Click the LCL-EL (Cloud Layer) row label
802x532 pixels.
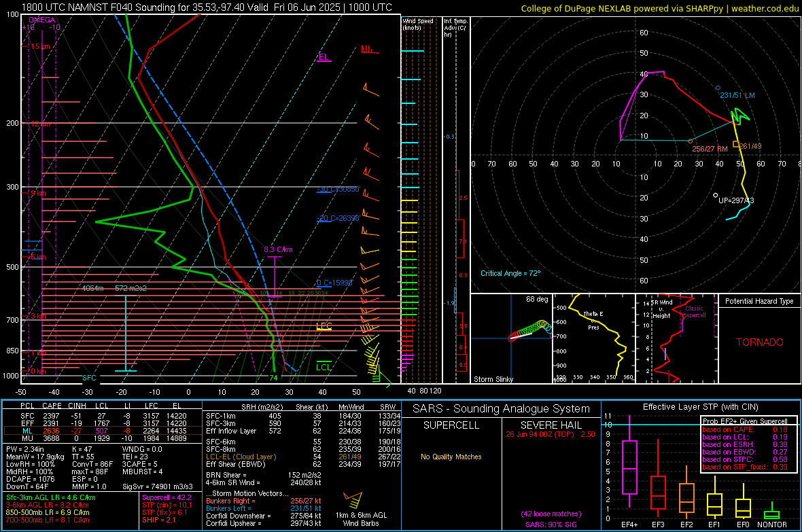241,457
